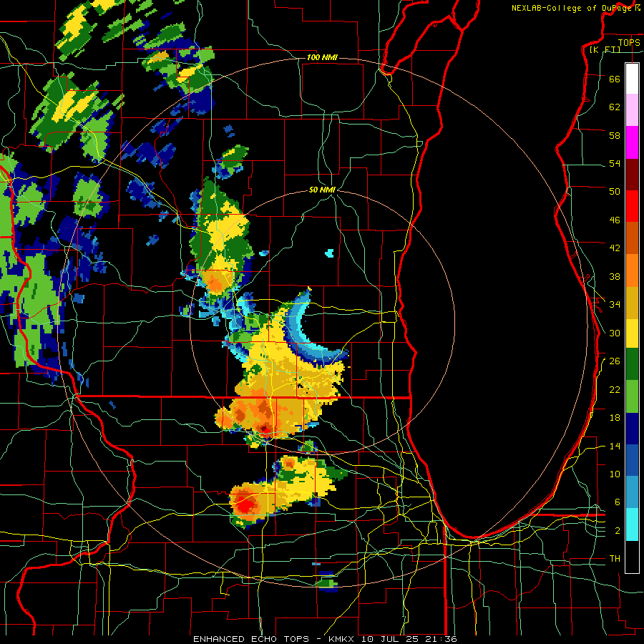644x644 pixels.
Task: Select the 54 legend value
Action: pos(615,163)
